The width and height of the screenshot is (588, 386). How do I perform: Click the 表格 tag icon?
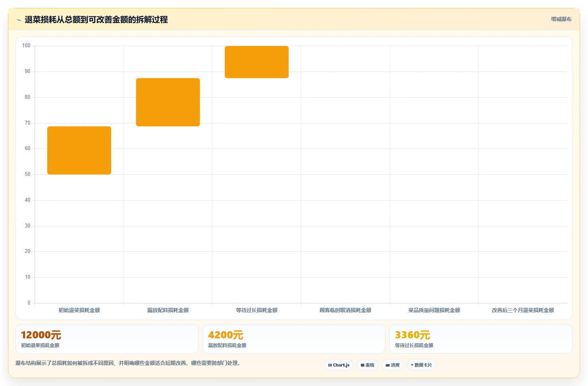pos(362,365)
